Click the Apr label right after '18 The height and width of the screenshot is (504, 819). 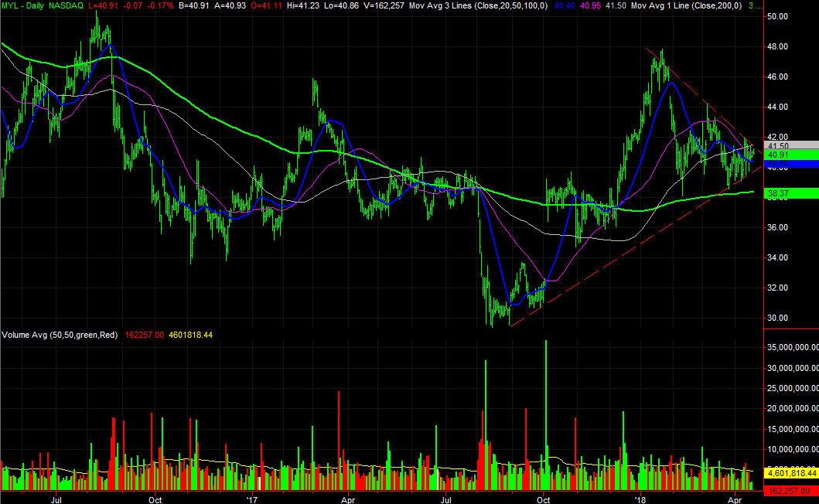pyautogui.click(x=735, y=500)
